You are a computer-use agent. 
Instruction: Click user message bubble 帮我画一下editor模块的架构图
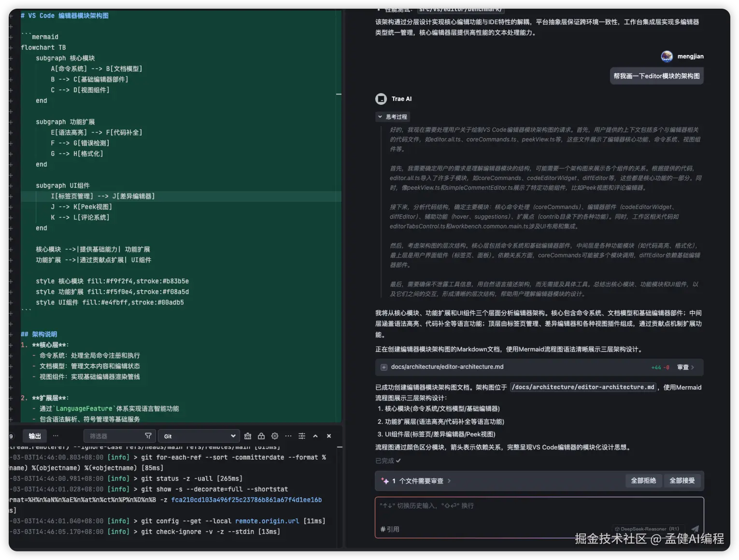click(x=656, y=76)
